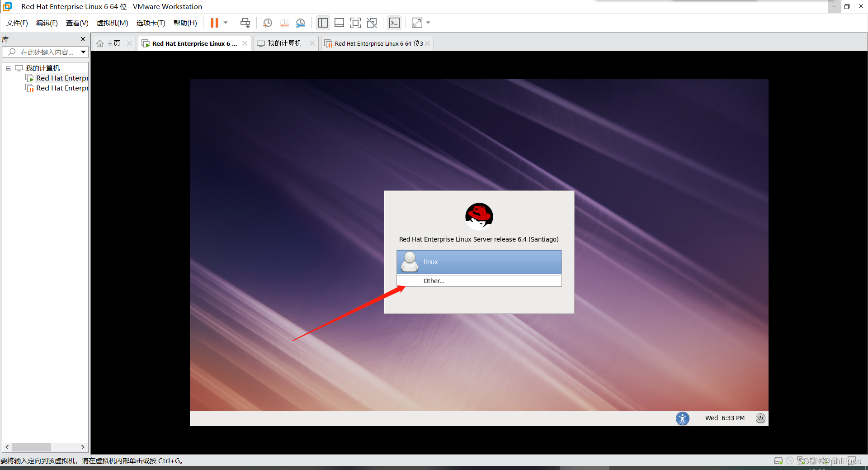
Task: Open the library search filter dropdown arrow
Action: [83, 52]
